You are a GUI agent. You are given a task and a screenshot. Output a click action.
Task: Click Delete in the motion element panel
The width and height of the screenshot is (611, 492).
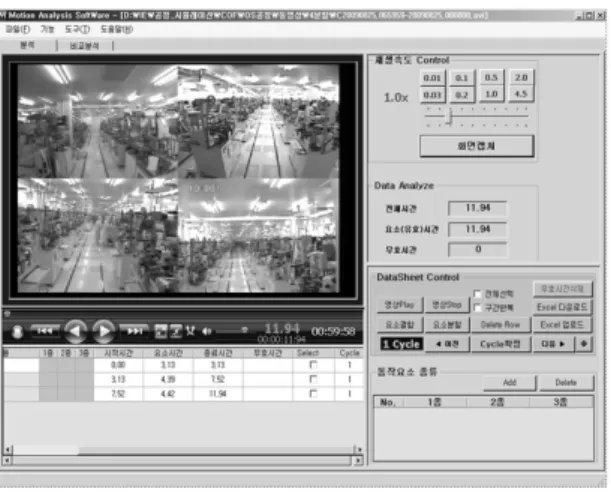pyautogui.click(x=566, y=383)
